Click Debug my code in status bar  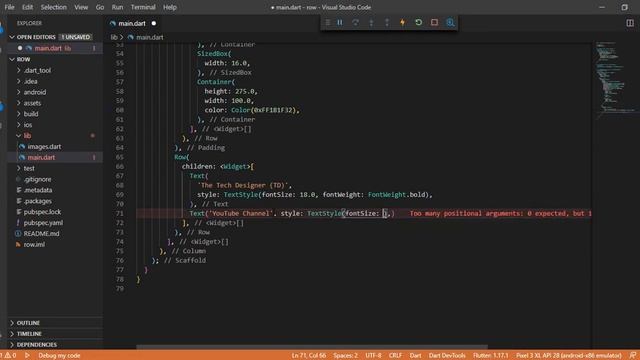tap(59, 356)
